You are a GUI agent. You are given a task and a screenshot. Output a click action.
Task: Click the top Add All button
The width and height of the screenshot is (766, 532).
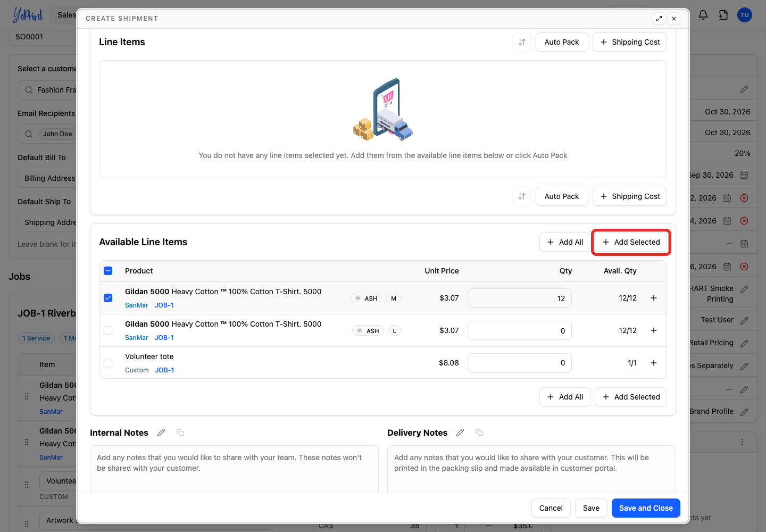[x=565, y=242]
